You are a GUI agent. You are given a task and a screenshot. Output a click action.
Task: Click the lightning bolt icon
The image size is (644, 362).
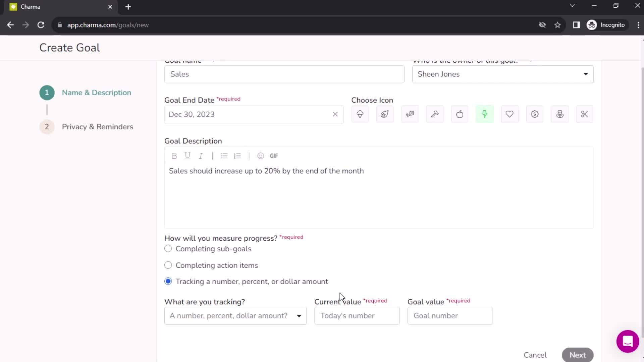point(485,114)
